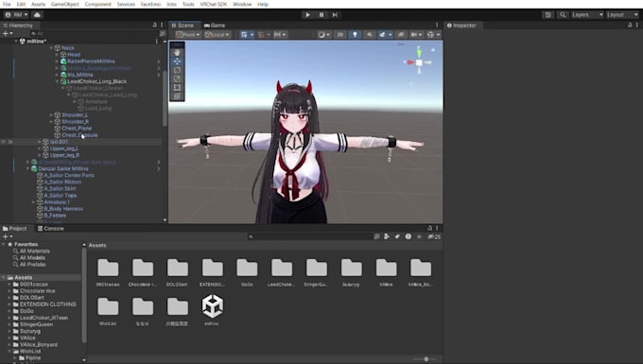Open the VRChat SDK menu
The width and height of the screenshot is (643, 364).
pos(214,4)
